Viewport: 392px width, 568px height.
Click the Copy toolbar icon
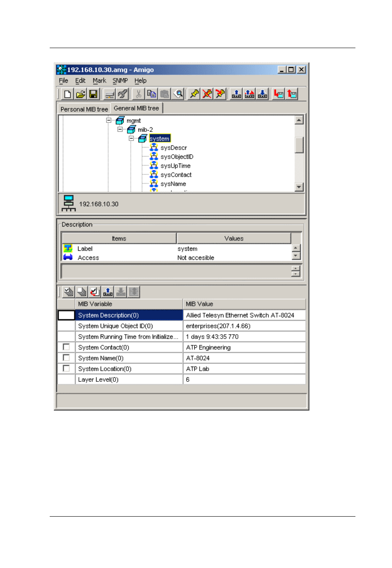152,94
